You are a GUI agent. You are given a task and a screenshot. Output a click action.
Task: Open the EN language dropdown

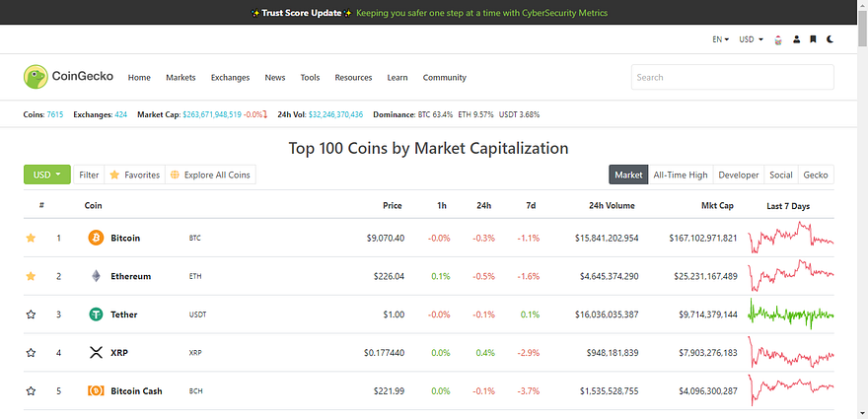pos(720,39)
